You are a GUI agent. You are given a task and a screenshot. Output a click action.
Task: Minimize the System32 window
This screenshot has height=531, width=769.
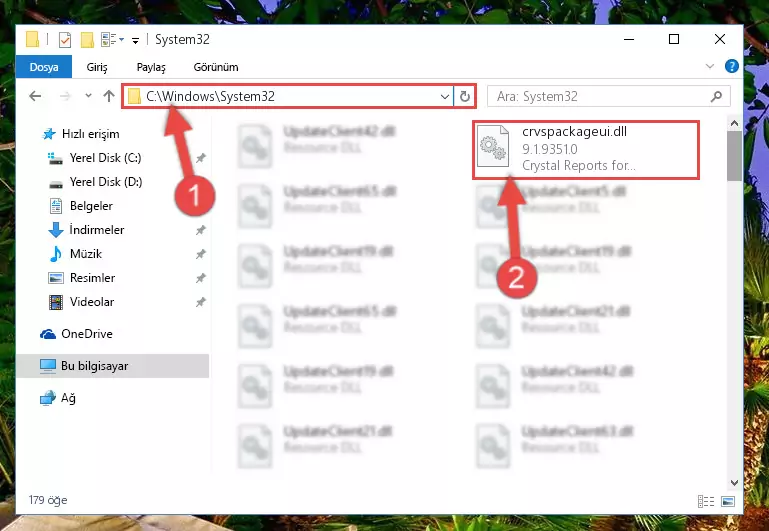pyautogui.click(x=629, y=39)
